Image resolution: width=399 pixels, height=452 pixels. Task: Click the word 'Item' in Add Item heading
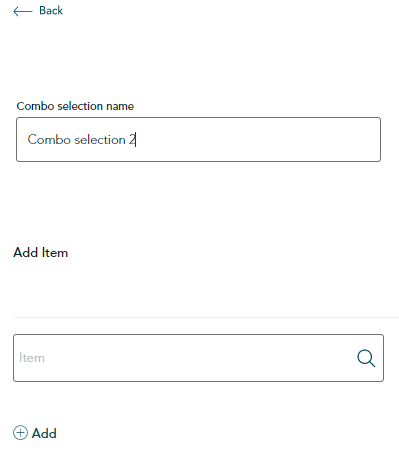pyautogui.click(x=55, y=253)
